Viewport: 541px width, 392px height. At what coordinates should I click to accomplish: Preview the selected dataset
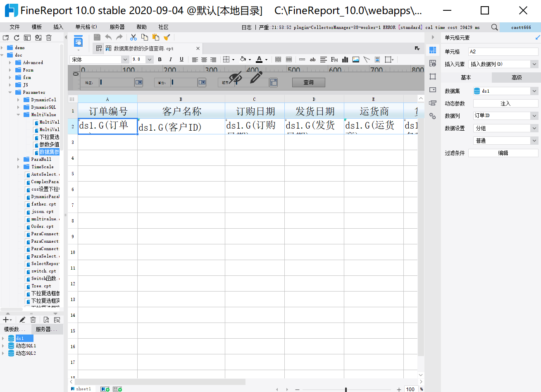point(46,320)
